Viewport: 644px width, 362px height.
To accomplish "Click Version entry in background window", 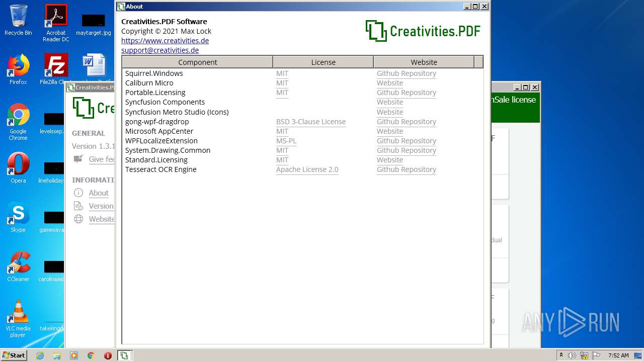I will [x=101, y=206].
